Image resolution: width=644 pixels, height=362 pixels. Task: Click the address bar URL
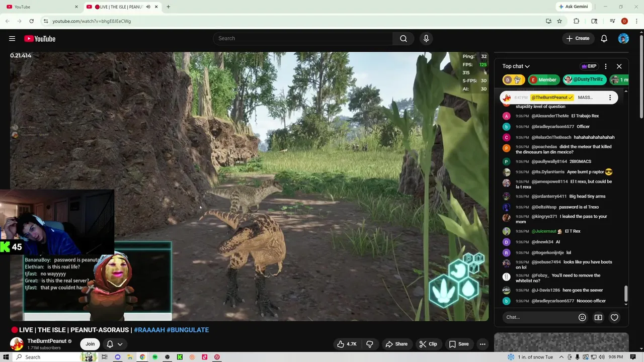92,21
